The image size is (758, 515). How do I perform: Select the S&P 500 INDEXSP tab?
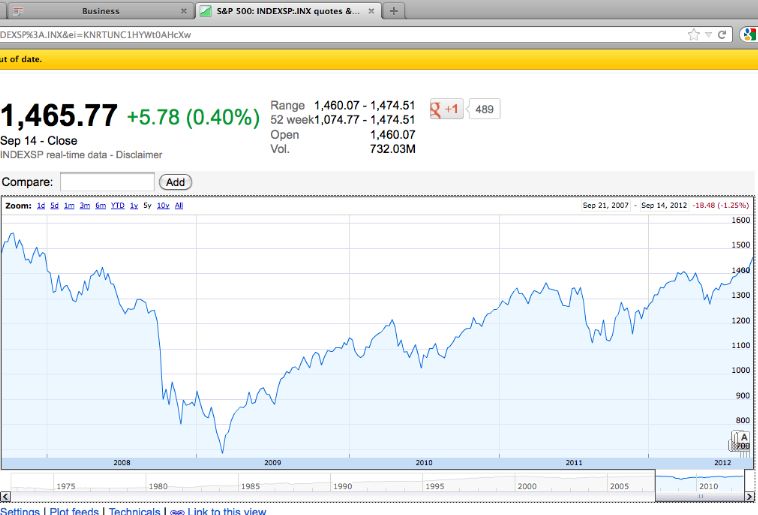[x=288, y=11]
